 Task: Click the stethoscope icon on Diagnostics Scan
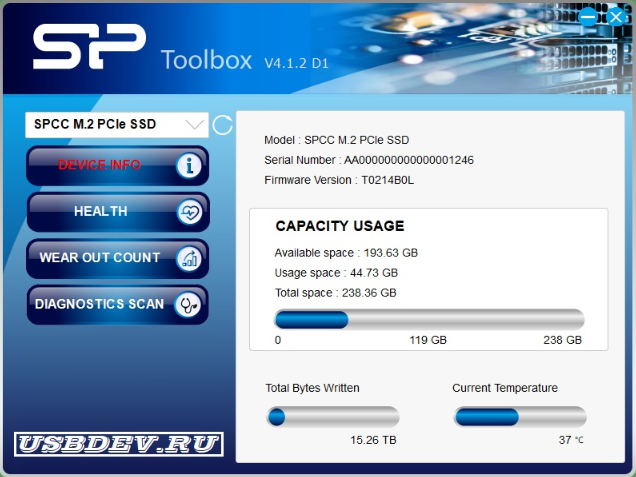pyautogui.click(x=188, y=305)
